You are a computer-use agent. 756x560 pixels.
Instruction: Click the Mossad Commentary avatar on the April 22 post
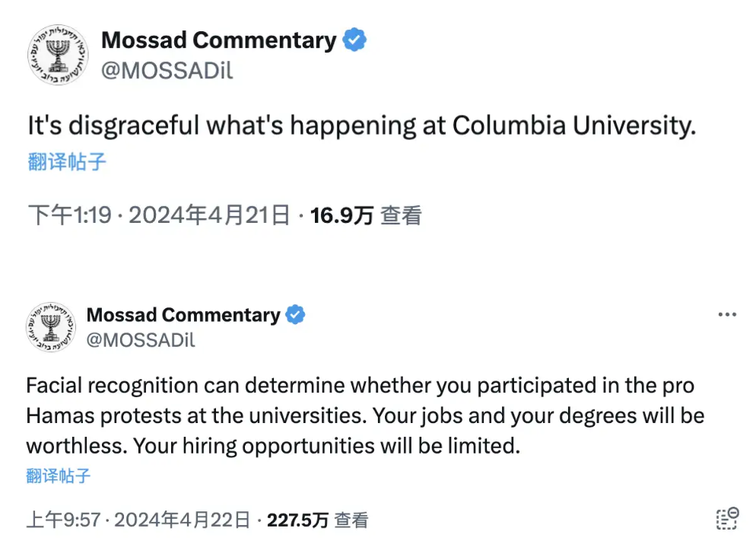(50, 327)
